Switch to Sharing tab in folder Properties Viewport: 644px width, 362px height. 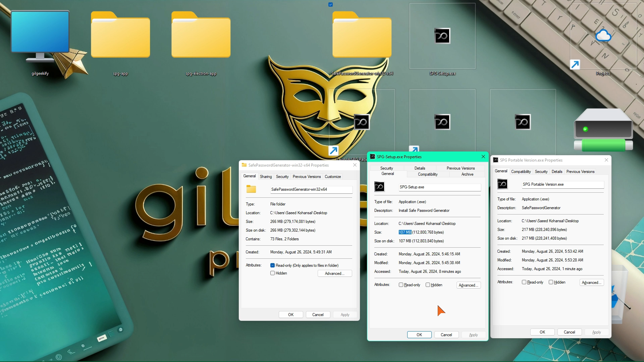coord(266,177)
